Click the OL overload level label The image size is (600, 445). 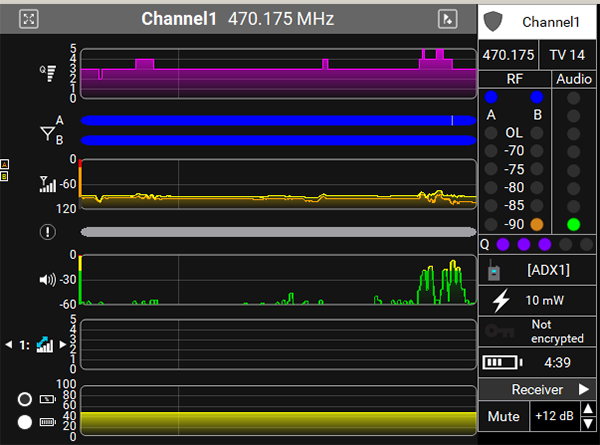pyautogui.click(x=514, y=133)
